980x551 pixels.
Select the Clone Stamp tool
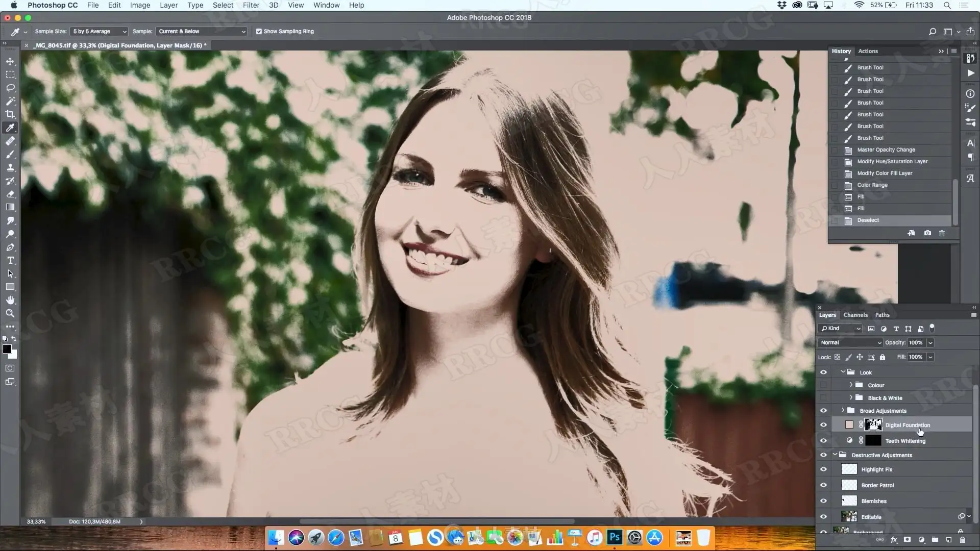pos(10,168)
